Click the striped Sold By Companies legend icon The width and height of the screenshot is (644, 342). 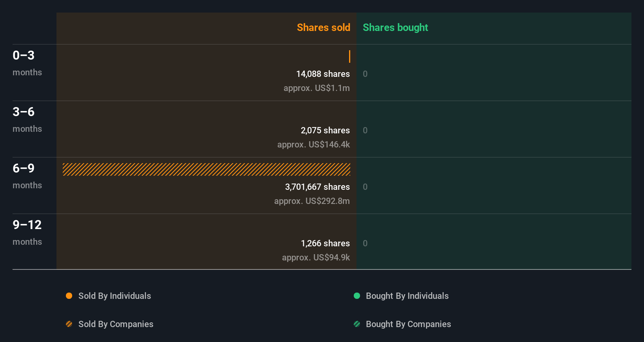point(69,324)
